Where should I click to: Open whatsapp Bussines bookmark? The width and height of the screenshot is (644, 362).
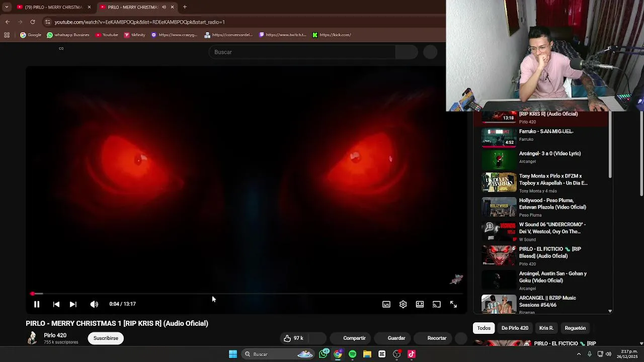point(68,35)
